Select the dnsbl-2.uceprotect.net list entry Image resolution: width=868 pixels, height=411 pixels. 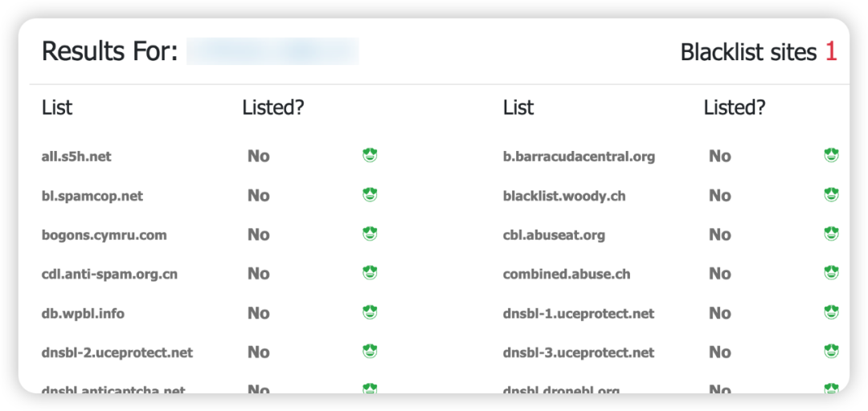117,353
